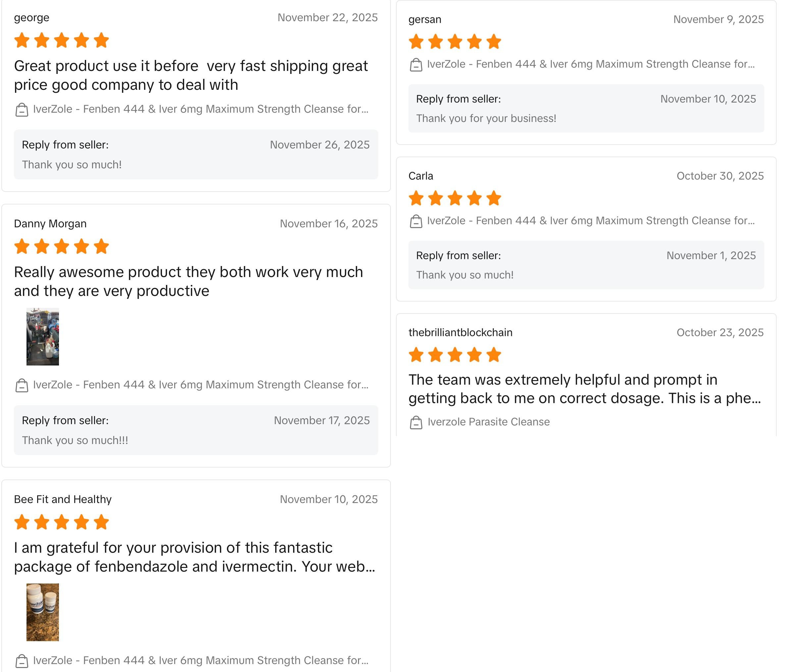Image resolution: width=787 pixels, height=672 pixels.
Task: Click the reviewer name thebrilliantblockchain
Action: point(460,332)
